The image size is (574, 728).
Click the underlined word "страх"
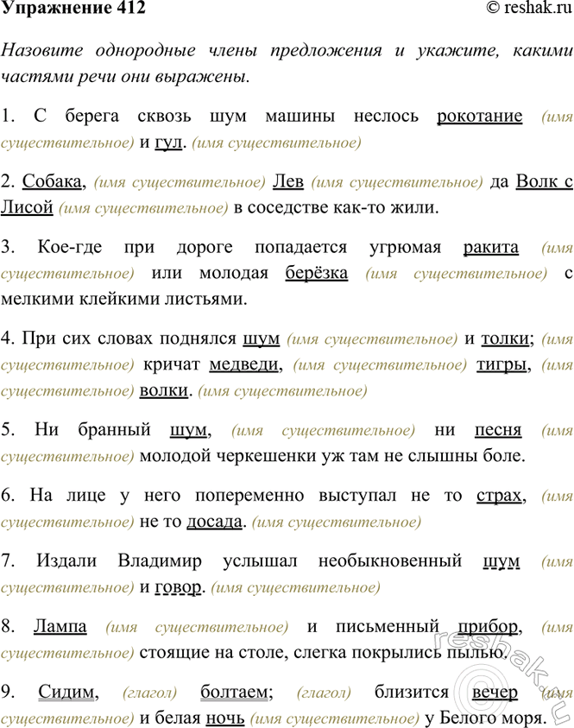pyautogui.click(x=499, y=496)
